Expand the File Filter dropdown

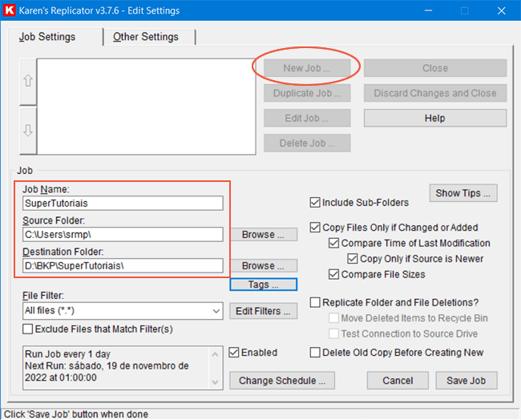[x=215, y=311]
